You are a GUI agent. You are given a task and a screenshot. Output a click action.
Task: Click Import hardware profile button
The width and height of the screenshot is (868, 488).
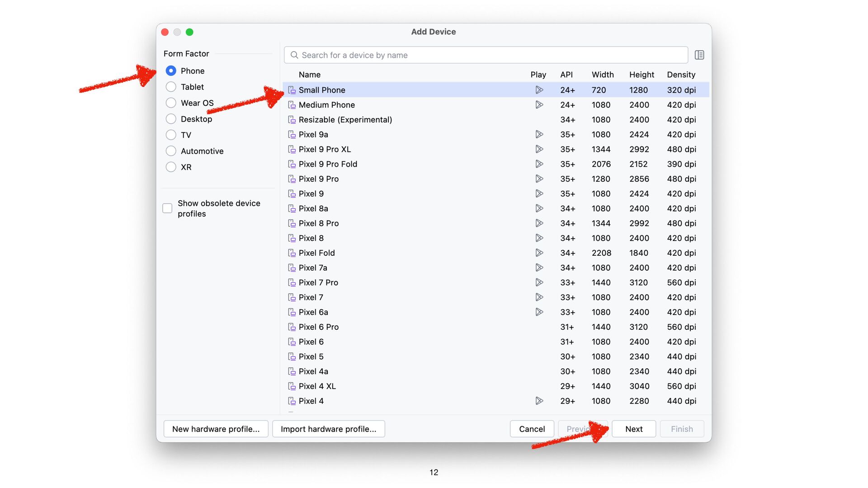[x=329, y=429]
